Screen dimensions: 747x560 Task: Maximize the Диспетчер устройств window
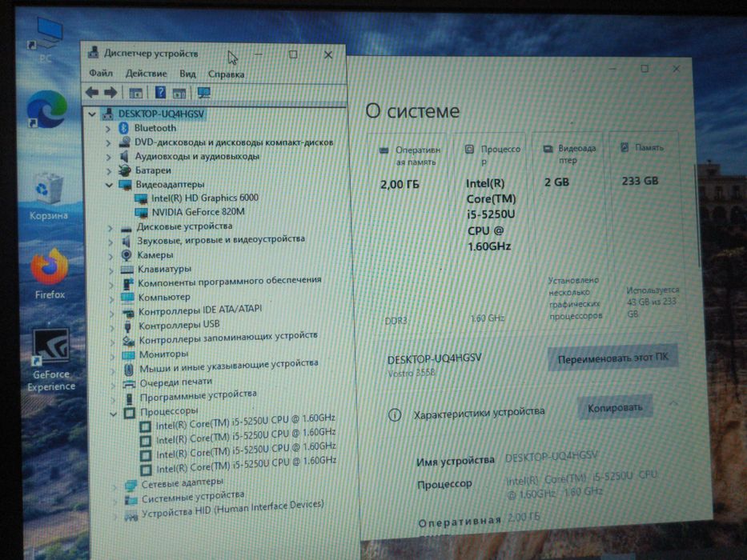pyautogui.click(x=294, y=54)
